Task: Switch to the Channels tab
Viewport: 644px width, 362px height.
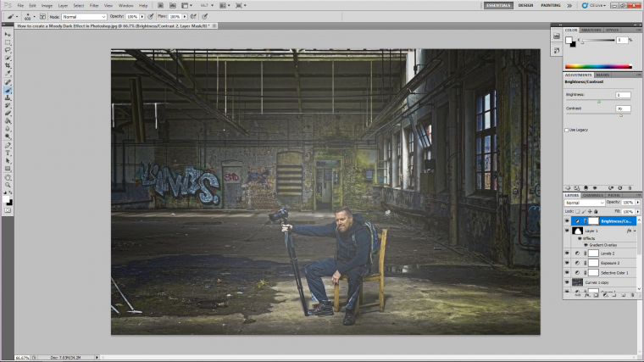Action: 593,195
